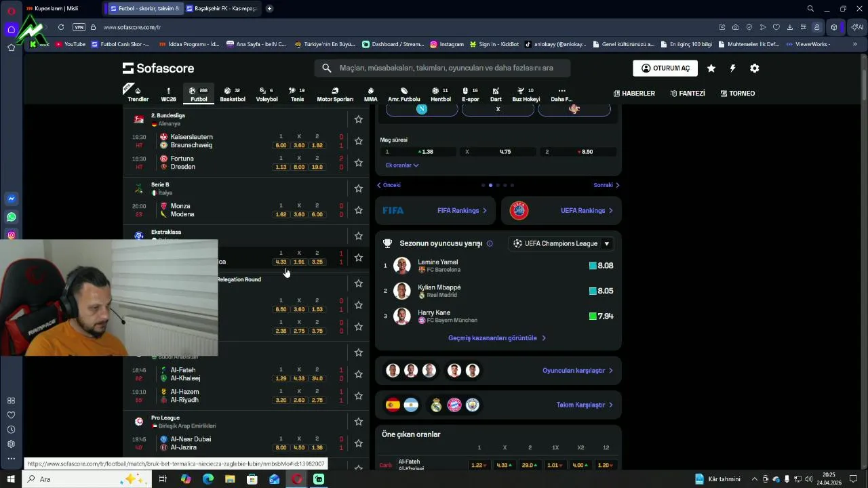Favorite the Al-Hazem vs Al-Riyadh match
The width and height of the screenshot is (868, 488).
click(359, 396)
